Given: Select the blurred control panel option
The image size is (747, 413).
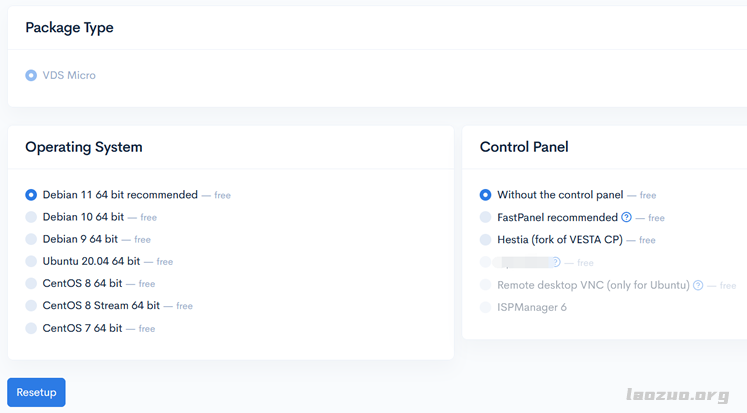Looking at the screenshot, I should click(486, 262).
